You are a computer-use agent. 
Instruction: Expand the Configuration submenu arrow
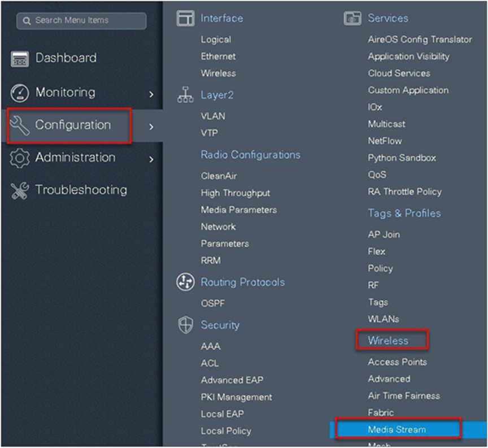point(151,127)
